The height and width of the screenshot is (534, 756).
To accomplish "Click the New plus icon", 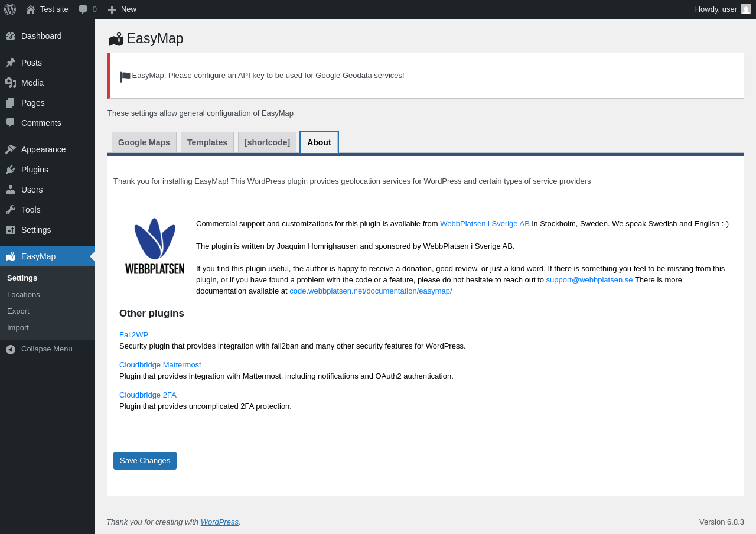I will click(112, 9).
